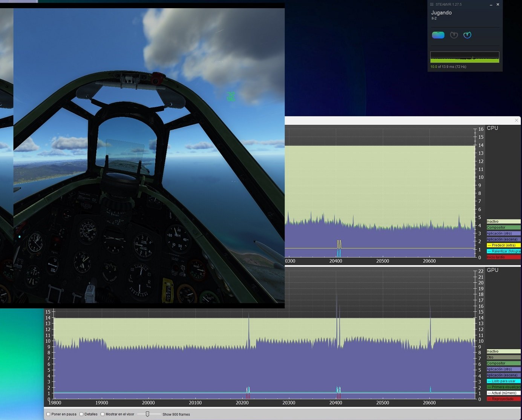The height and width of the screenshot is (420, 522).
Task: Click the 'GPU' graph title label
Action: click(492, 270)
